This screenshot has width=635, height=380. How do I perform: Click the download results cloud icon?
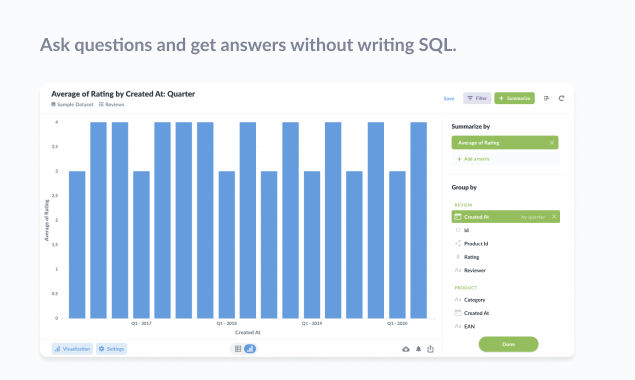click(x=405, y=349)
